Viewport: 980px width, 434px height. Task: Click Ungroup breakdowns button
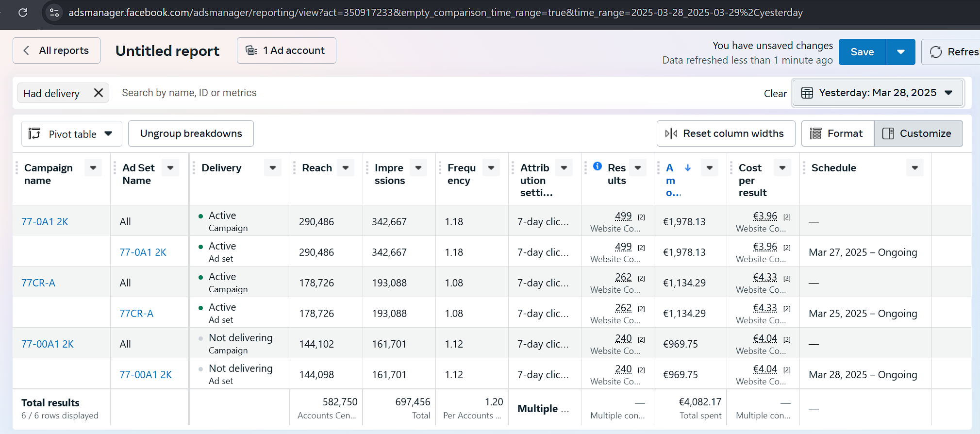191,134
